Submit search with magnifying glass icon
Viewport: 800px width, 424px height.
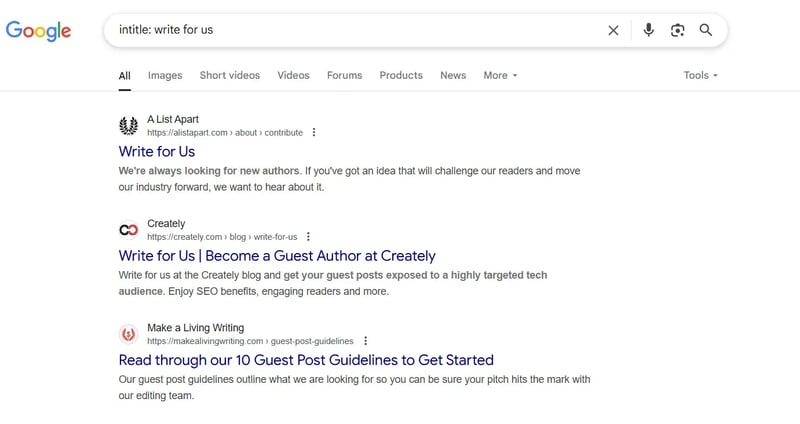[x=706, y=30]
